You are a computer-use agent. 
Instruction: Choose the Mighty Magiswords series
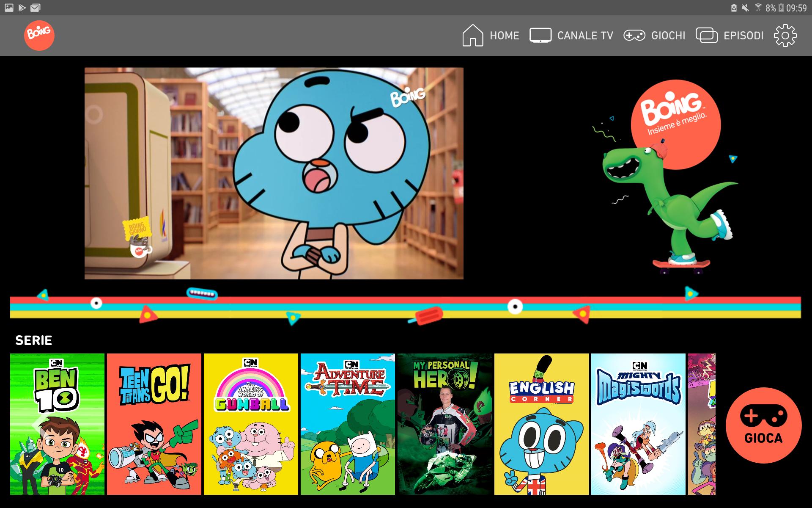point(638,424)
